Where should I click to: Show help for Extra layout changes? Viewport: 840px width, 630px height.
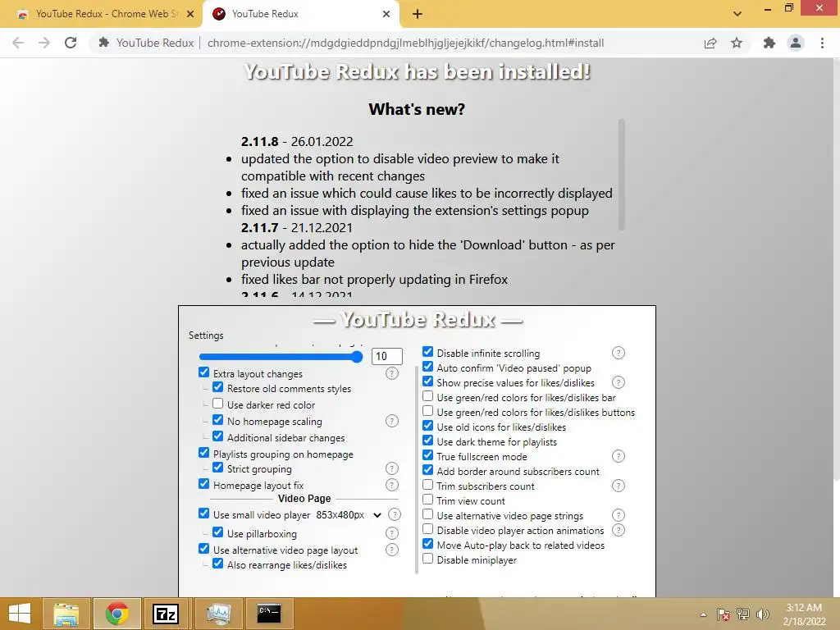392,373
